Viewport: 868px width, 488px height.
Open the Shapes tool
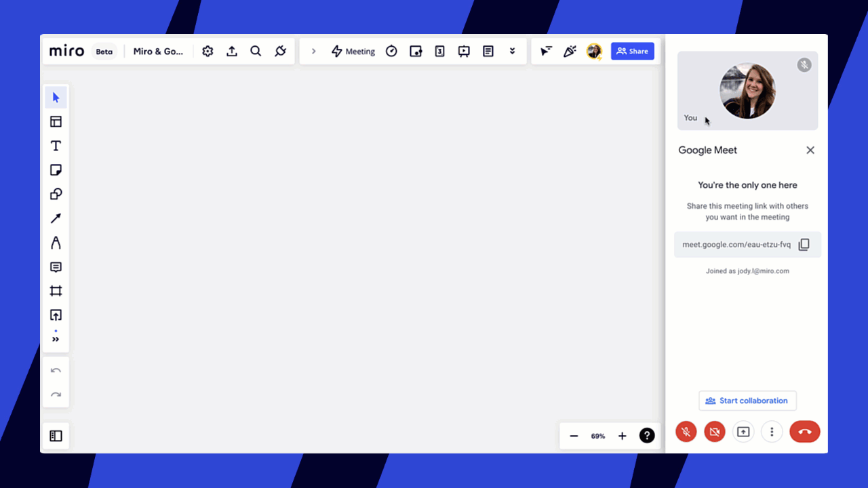point(56,194)
